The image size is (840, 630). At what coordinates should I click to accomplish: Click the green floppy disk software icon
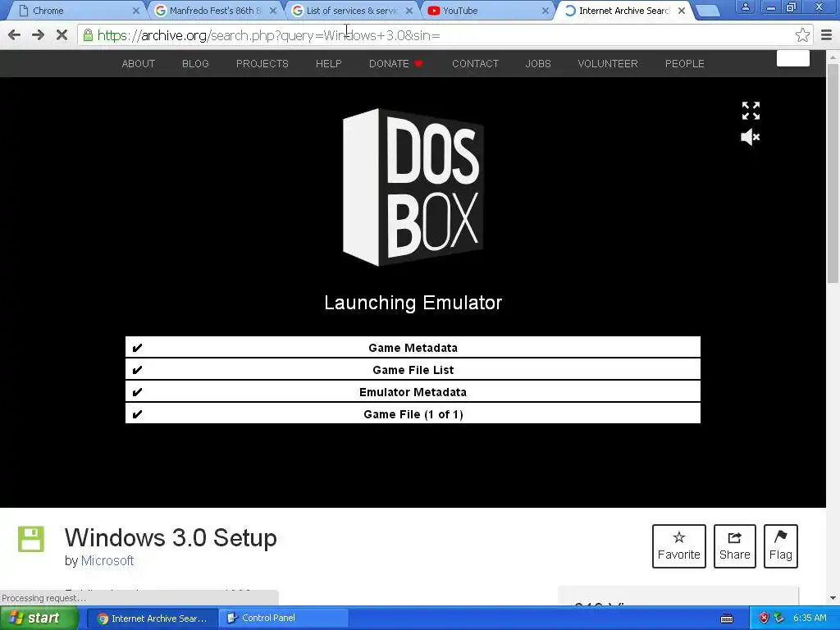tap(31, 539)
